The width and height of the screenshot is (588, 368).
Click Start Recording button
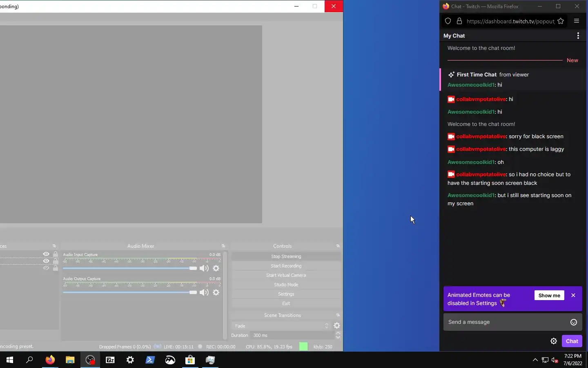(x=286, y=266)
